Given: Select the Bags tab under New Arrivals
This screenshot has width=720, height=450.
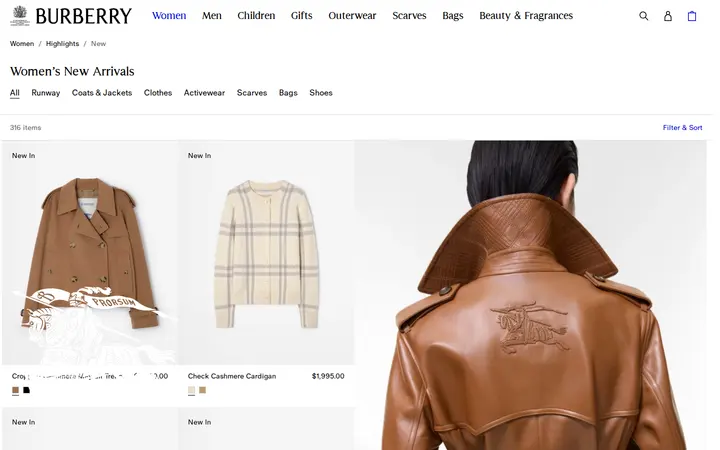Looking at the screenshot, I should pyautogui.click(x=288, y=93).
